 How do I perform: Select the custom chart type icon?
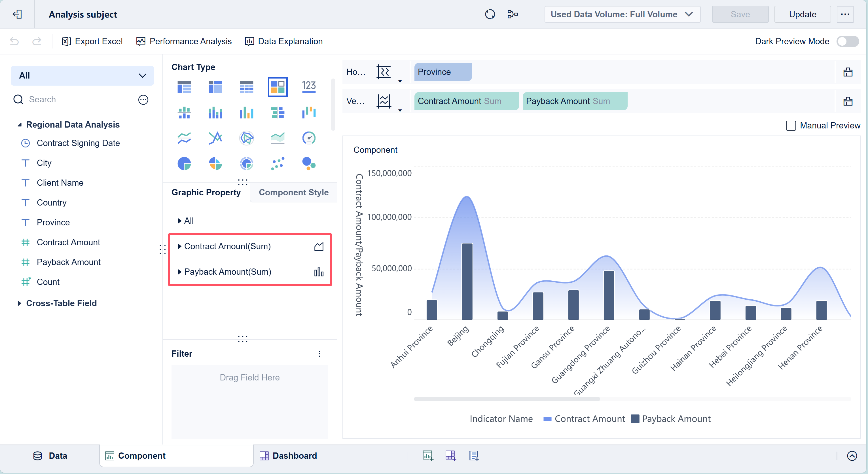(x=277, y=86)
